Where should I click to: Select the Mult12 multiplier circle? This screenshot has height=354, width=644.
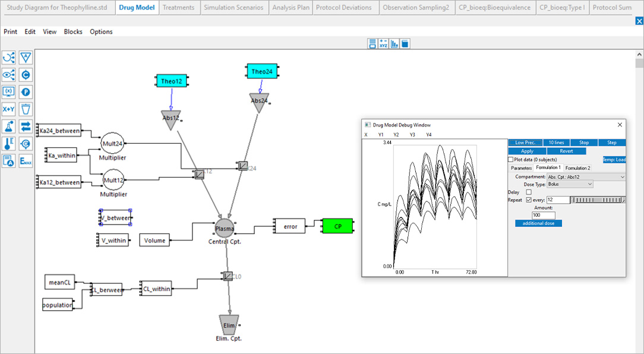click(x=113, y=181)
